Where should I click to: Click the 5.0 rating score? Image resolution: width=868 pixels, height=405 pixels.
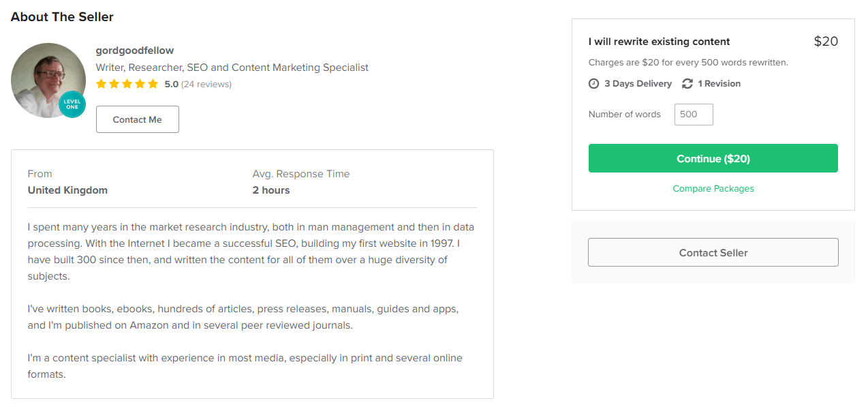coord(171,85)
